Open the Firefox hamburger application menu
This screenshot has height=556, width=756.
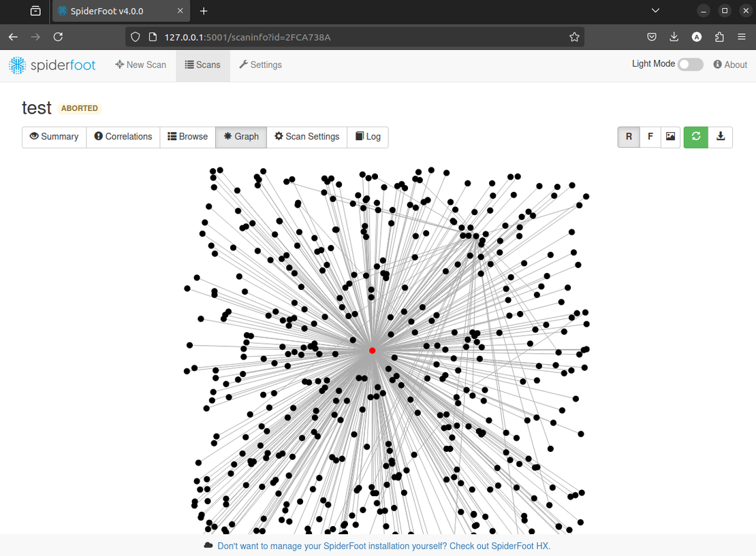(x=742, y=37)
